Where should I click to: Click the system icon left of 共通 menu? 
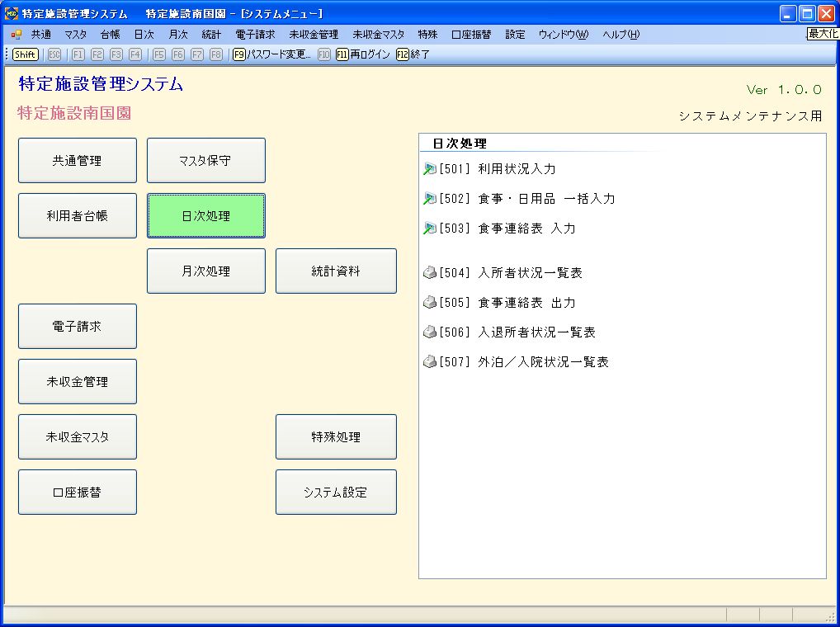tap(17, 35)
